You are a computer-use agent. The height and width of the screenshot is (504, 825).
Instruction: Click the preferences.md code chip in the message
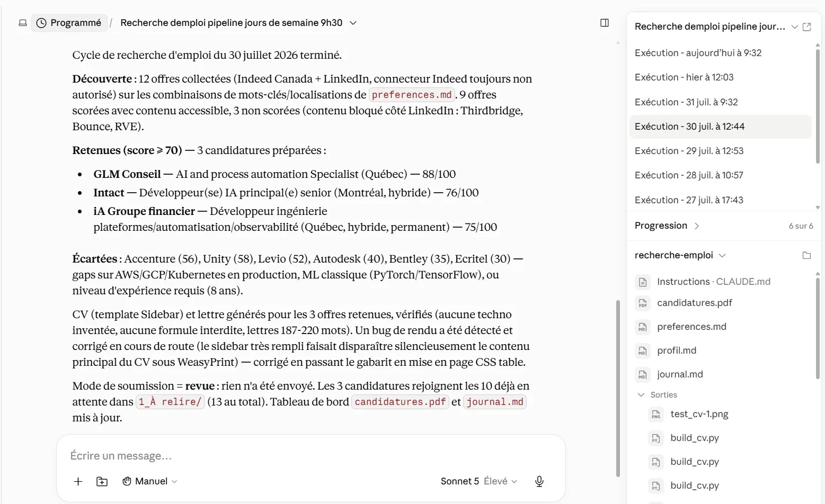(412, 95)
